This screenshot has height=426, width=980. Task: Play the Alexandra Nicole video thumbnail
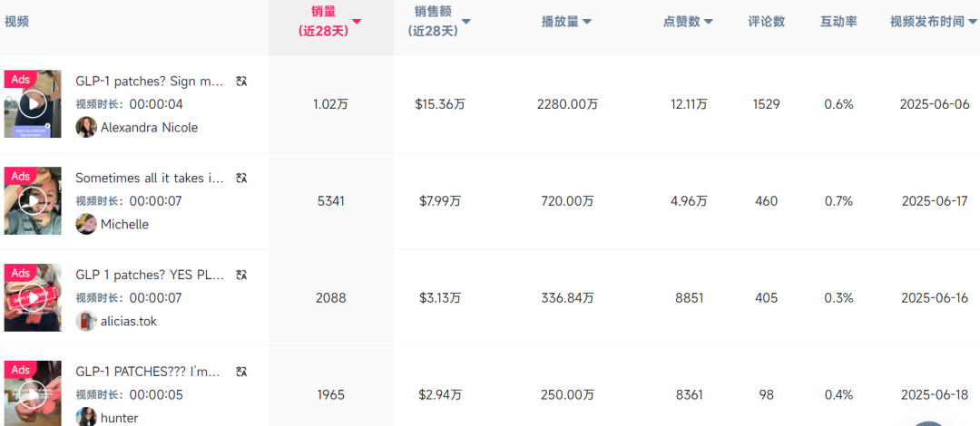(x=33, y=103)
